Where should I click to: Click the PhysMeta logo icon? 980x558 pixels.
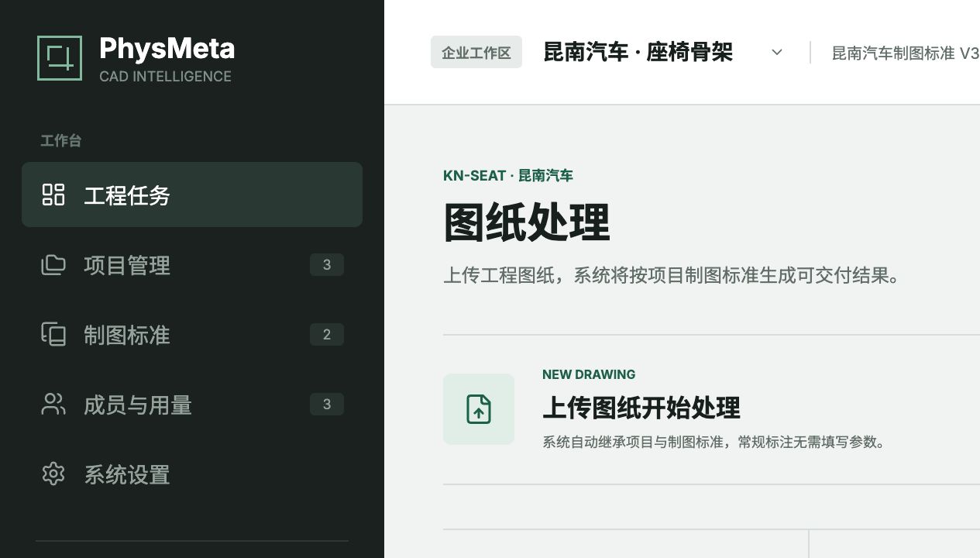click(60, 58)
